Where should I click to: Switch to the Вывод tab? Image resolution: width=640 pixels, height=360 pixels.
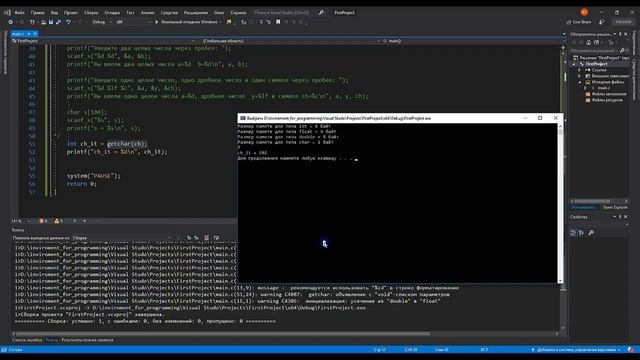[51, 340]
